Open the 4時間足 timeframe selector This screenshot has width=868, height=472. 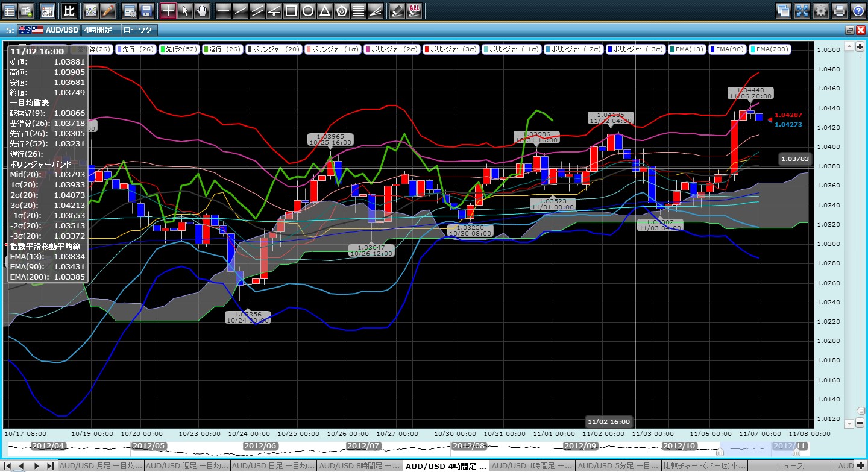click(x=99, y=30)
